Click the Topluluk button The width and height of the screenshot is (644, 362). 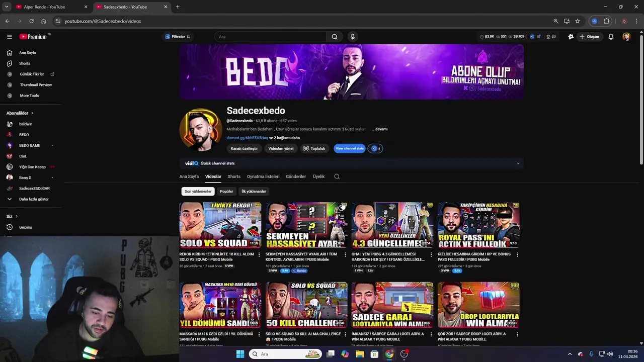tap(314, 148)
